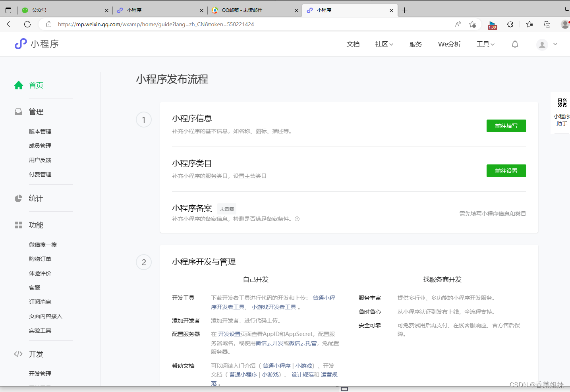Viewport: 570px width, 392px height.
Task: Click the code brackets icon beside 开发
Action: pos(18,354)
